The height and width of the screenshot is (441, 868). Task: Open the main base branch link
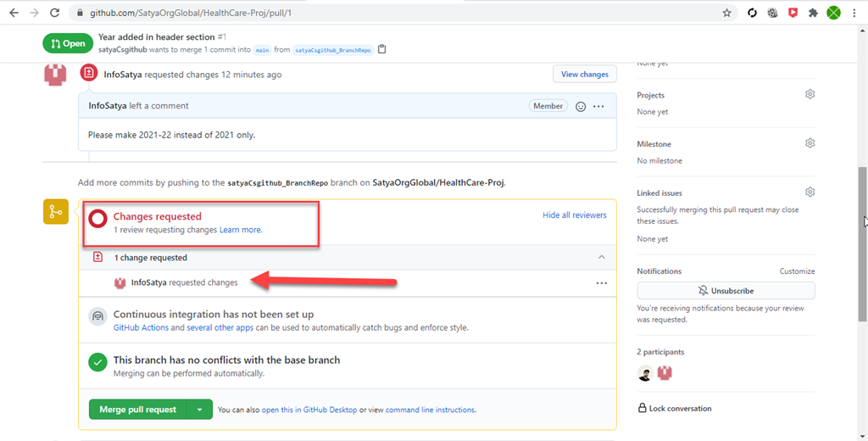point(263,50)
